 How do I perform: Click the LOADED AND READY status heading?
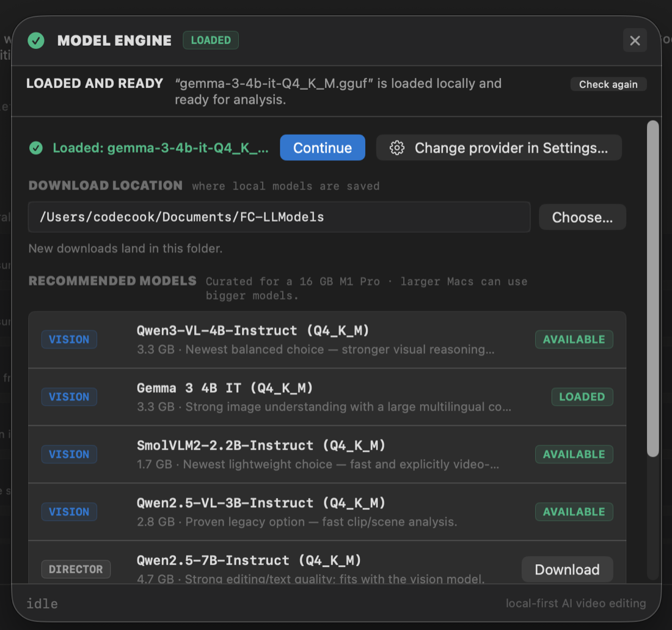(x=95, y=83)
